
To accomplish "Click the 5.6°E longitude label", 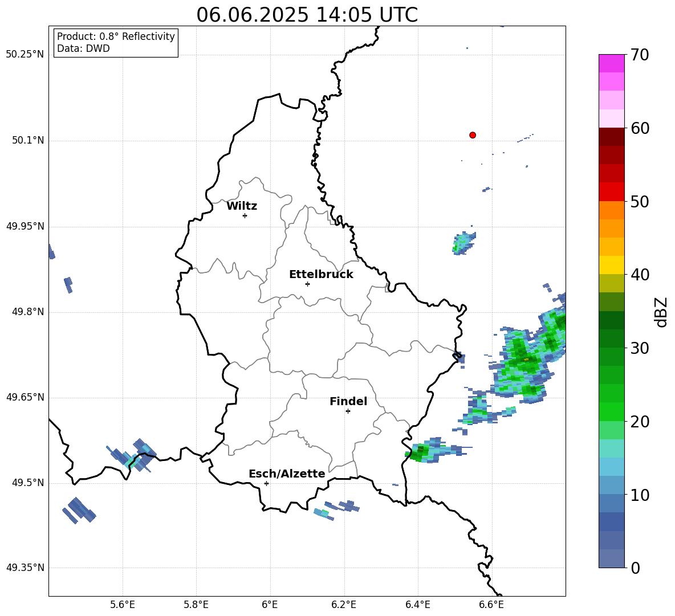I will point(123,605).
